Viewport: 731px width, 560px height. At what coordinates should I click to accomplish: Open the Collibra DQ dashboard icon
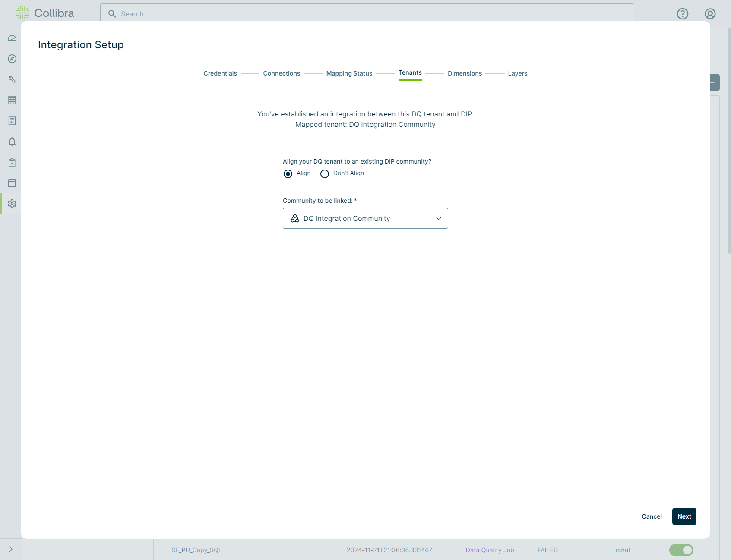12,38
